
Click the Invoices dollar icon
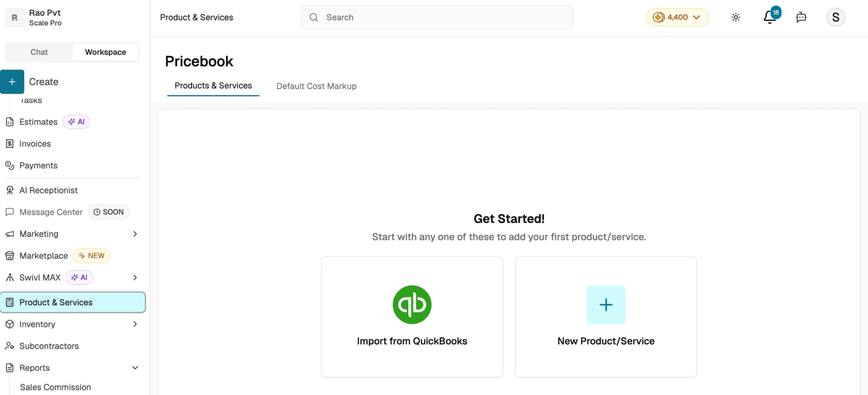[x=9, y=144]
